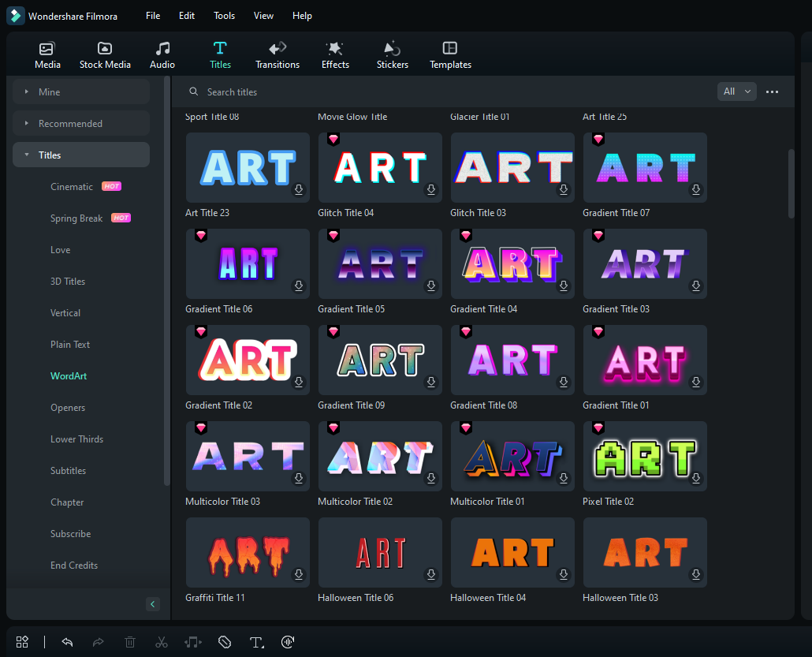Select the Gradient Title 01 thumbnail
Viewport: 812px width, 657px height.
pyautogui.click(x=644, y=360)
